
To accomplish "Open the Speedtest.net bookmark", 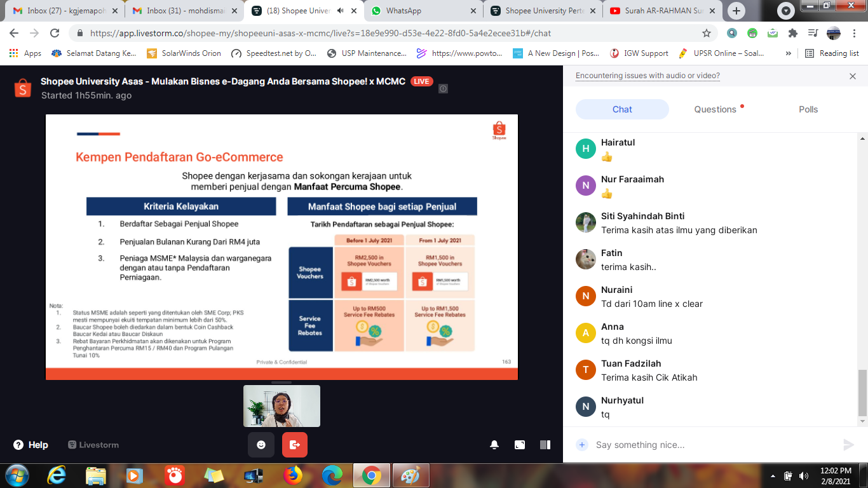I will point(274,53).
